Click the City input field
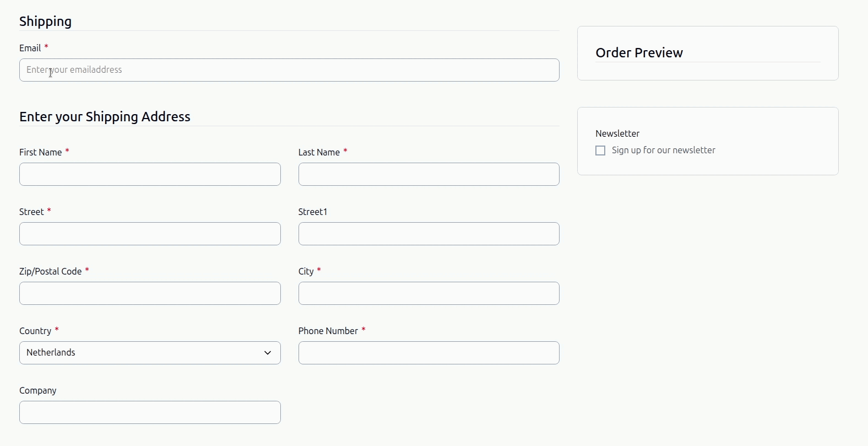 pyautogui.click(x=428, y=293)
